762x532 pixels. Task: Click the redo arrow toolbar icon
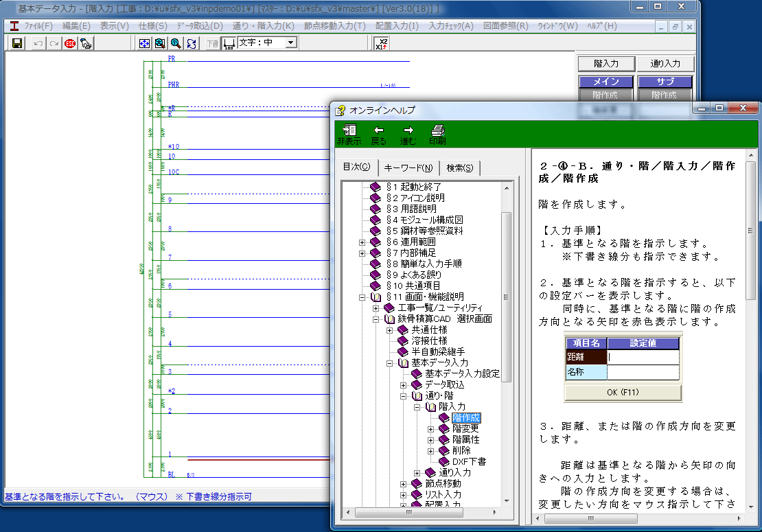click(54, 43)
